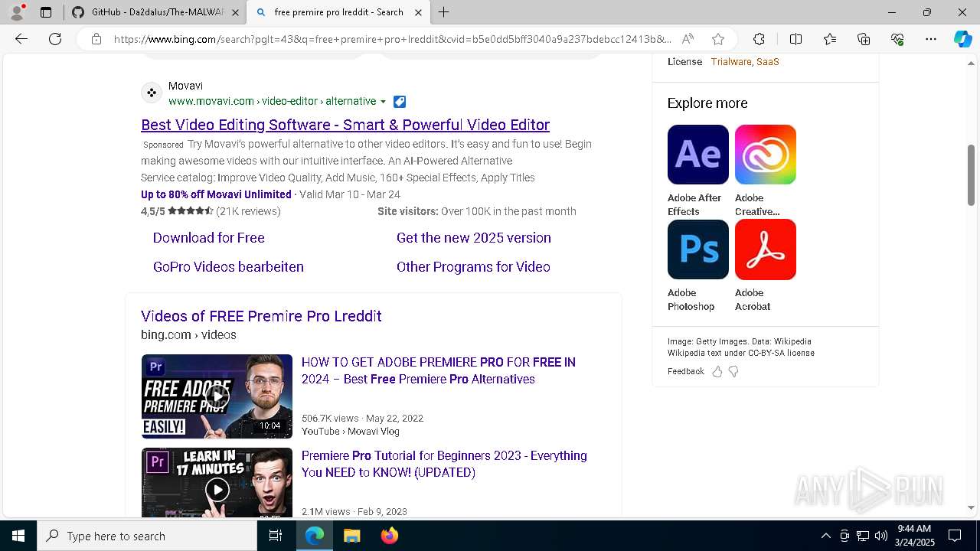The height and width of the screenshot is (551, 980).
Task: Click taskbar search box
Action: [147, 536]
